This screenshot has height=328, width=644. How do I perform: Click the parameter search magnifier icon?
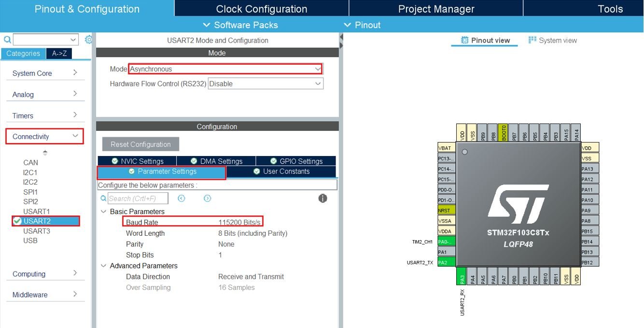point(103,199)
